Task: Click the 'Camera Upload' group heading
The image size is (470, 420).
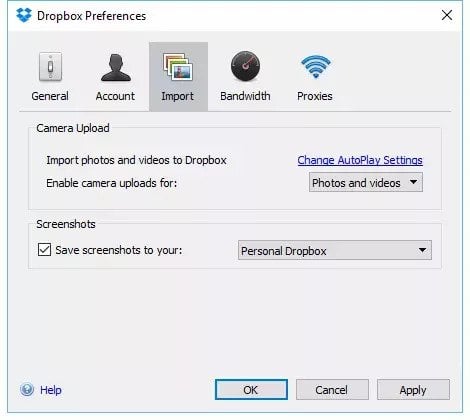Action: [73, 128]
